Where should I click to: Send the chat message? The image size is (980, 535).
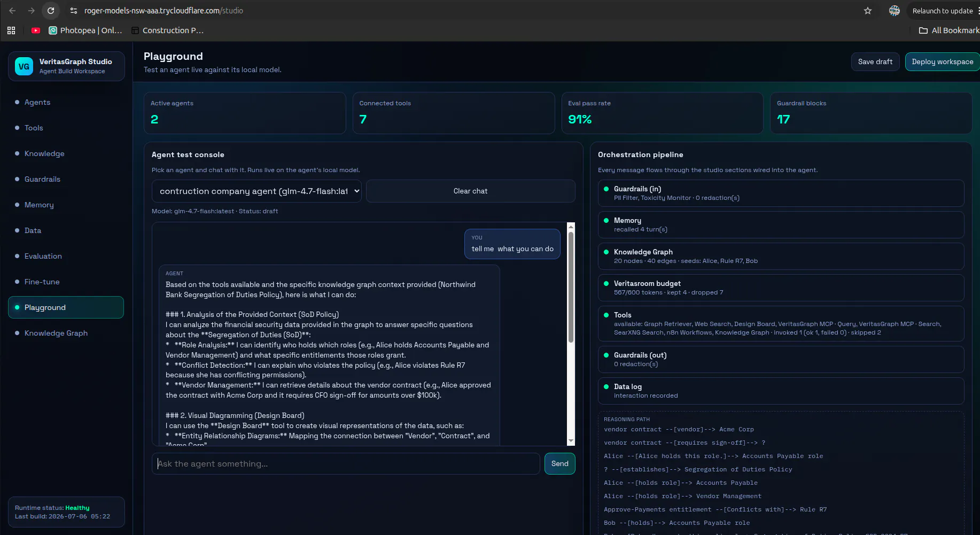[x=559, y=463]
